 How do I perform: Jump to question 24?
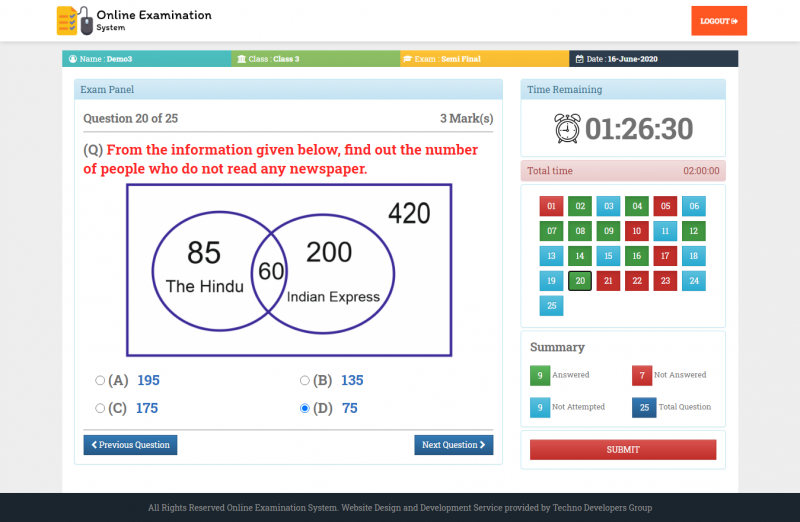[x=694, y=281]
